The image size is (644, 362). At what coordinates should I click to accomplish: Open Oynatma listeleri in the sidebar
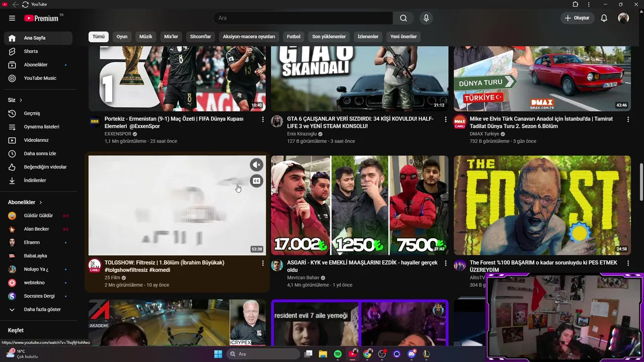tap(38, 127)
